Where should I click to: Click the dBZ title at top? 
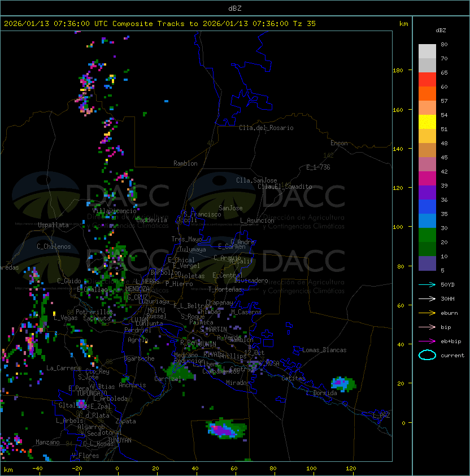click(235, 8)
